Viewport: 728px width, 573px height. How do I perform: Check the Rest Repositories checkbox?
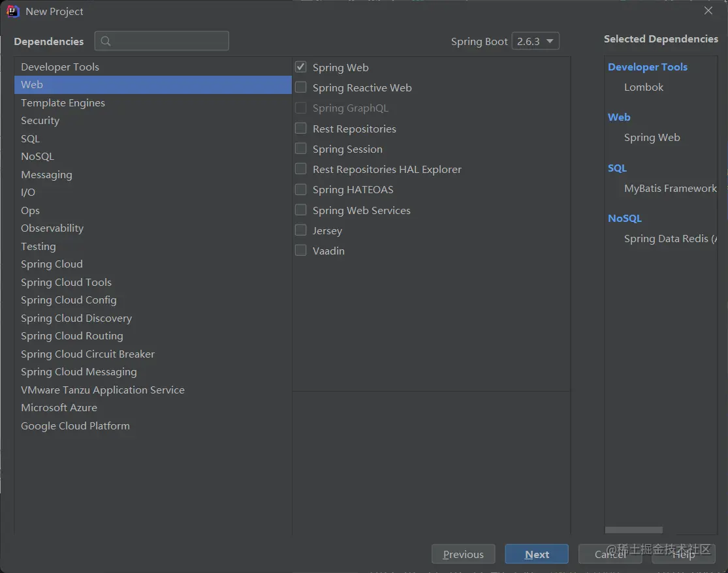[301, 128]
